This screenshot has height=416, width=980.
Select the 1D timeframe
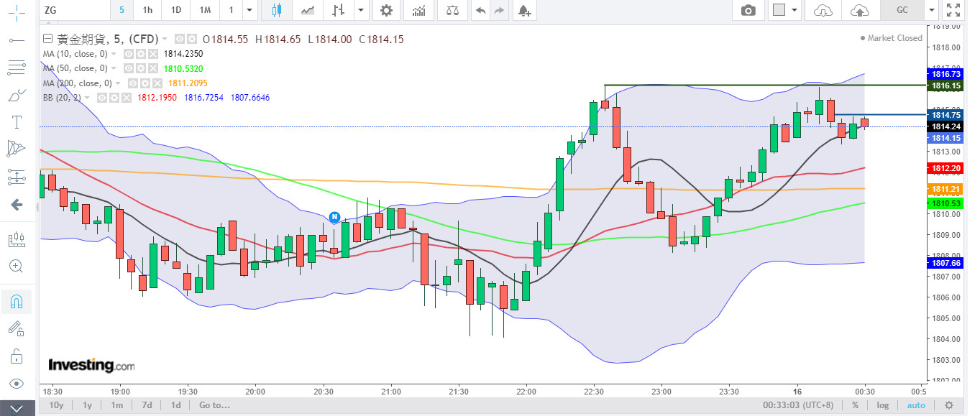pos(175,10)
